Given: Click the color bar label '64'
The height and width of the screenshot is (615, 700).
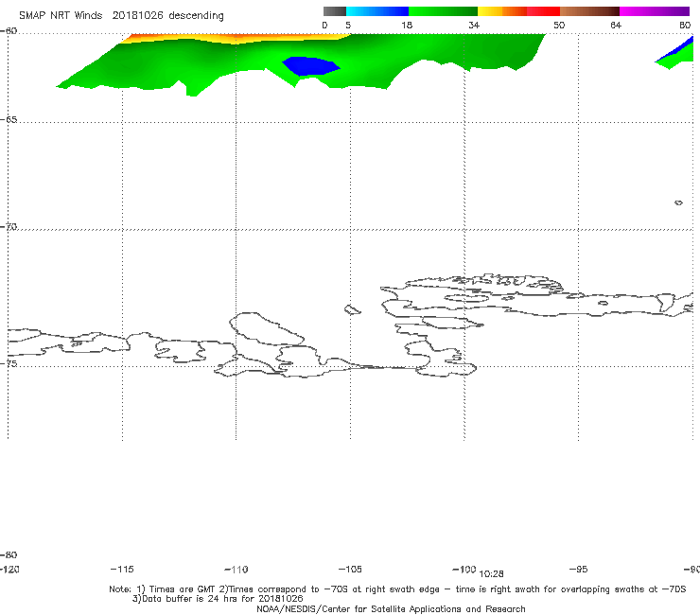Looking at the screenshot, I should coord(616,25).
